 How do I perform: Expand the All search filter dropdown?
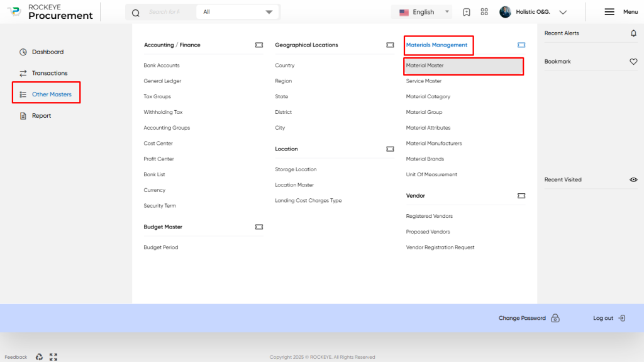(237, 12)
